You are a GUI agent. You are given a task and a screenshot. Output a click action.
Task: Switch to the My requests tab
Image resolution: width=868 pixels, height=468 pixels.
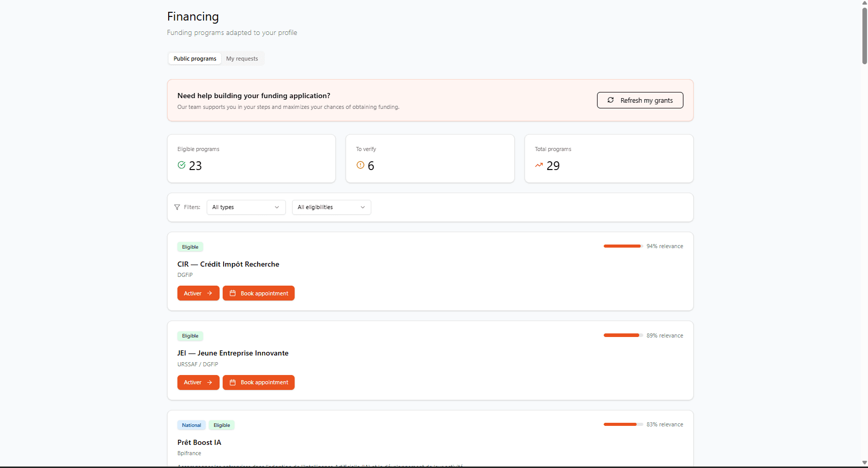point(242,58)
